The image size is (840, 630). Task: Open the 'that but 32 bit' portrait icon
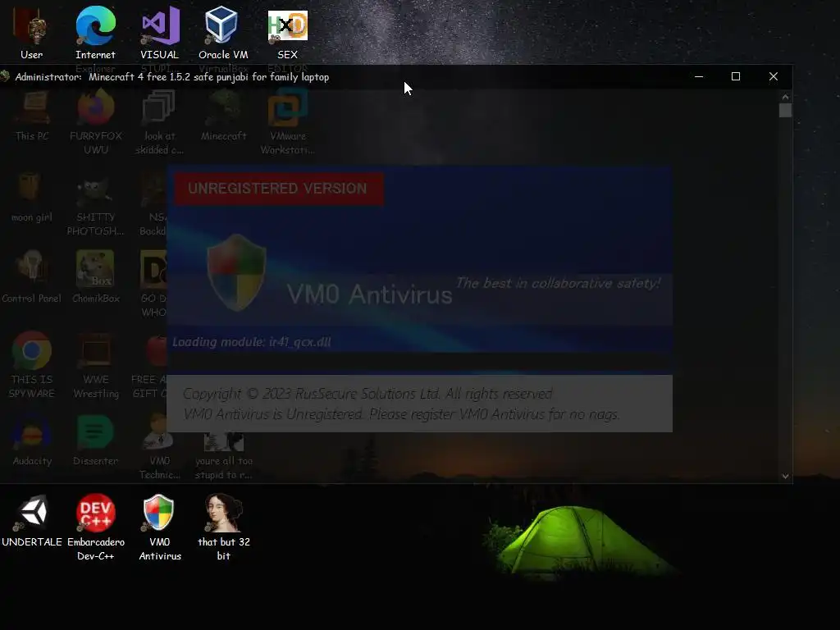[x=223, y=527]
